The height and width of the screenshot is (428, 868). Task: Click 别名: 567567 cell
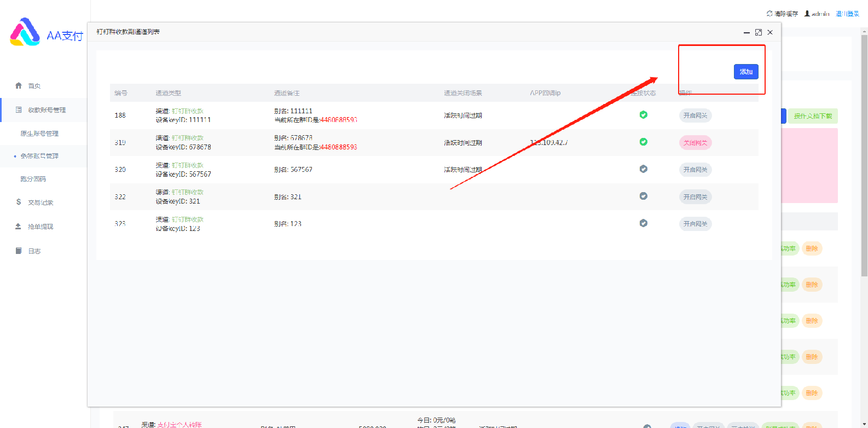pyautogui.click(x=293, y=170)
